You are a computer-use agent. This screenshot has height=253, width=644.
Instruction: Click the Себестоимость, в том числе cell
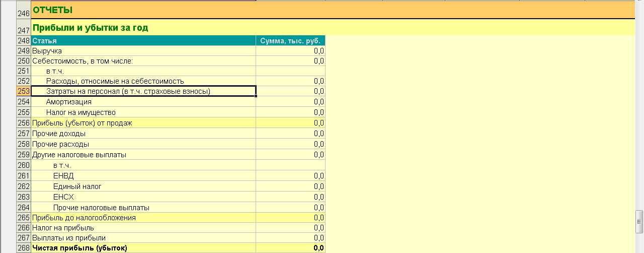143,61
